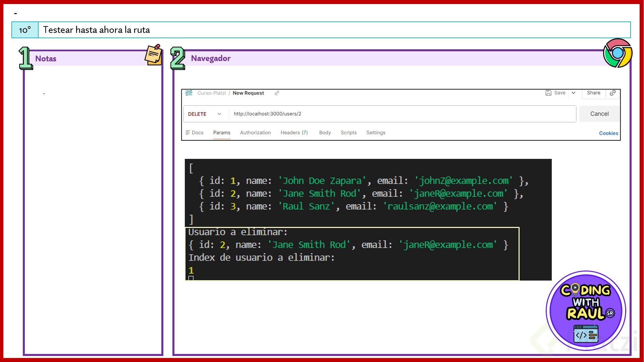
Task: Expand the Save options arrow
Action: click(x=574, y=93)
